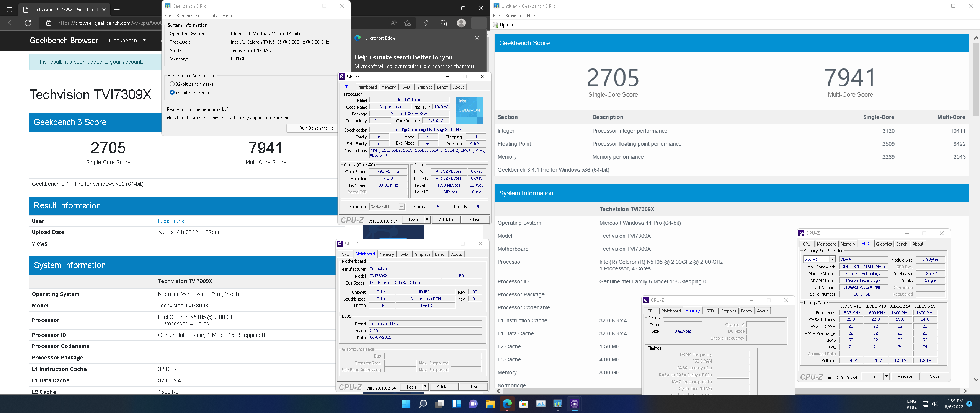Switch to About tab in CPU-Z SPD window
The image size is (980, 413).
click(918, 244)
